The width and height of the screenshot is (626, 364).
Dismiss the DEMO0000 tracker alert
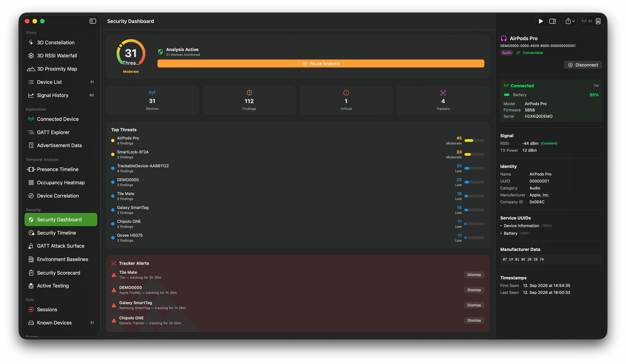pyautogui.click(x=474, y=290)
